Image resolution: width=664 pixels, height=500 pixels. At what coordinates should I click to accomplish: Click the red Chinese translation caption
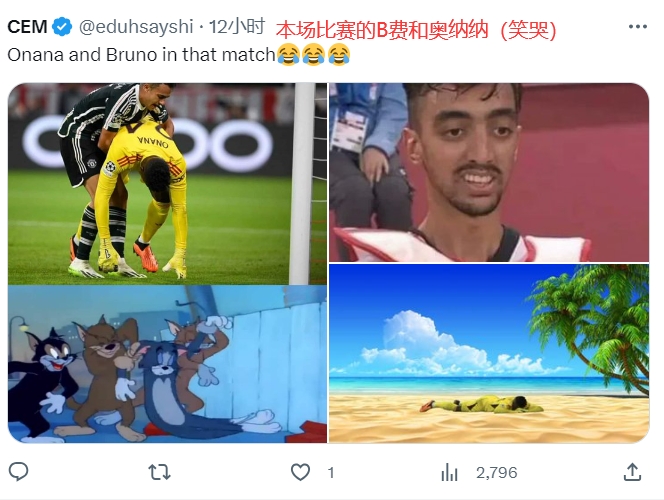click(x=416, y=30)
